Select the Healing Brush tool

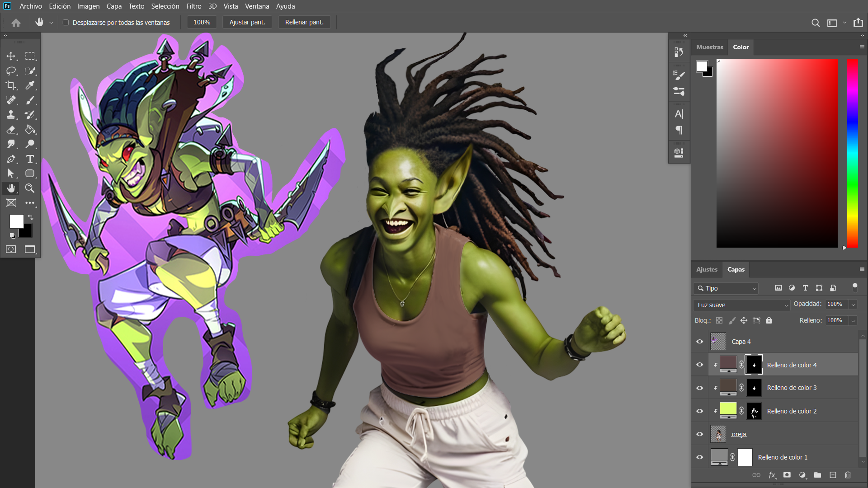coord(11,100)
